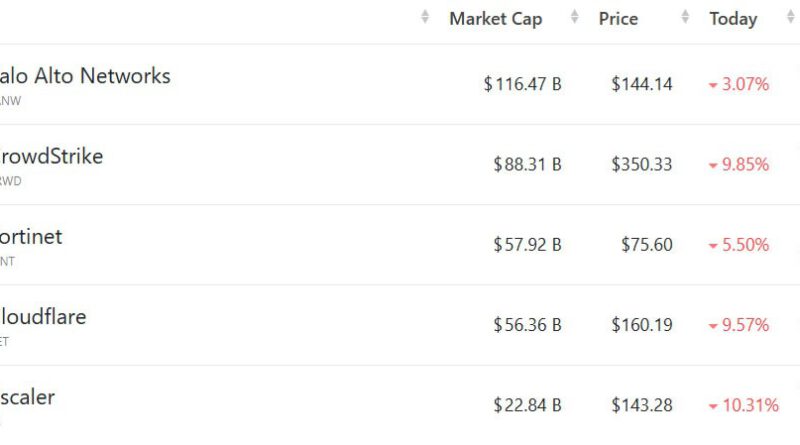
Task: Click red down arrow beside 10.31%
Action: [x=713, y=406]
